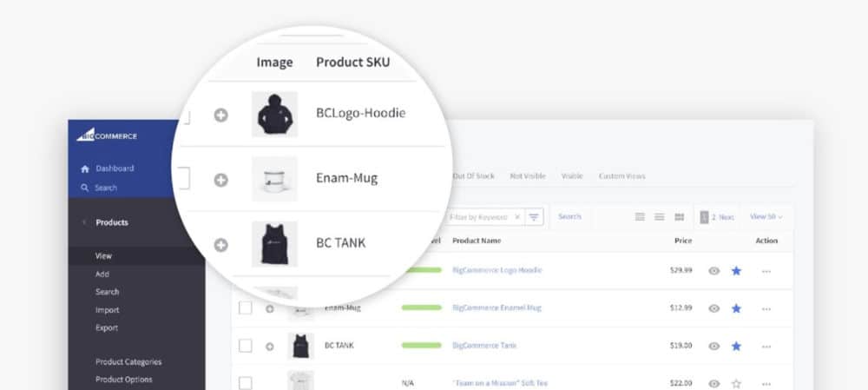Mark Team on a Mission Soft Tee featured
868x390 pixels.
pos(736,383)
